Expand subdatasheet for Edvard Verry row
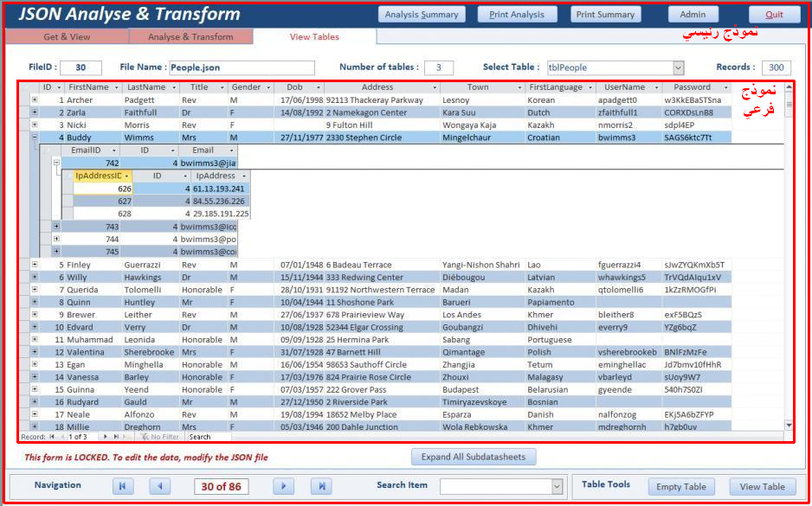This screenshot has height=506, width=812. tap(34, 327)
